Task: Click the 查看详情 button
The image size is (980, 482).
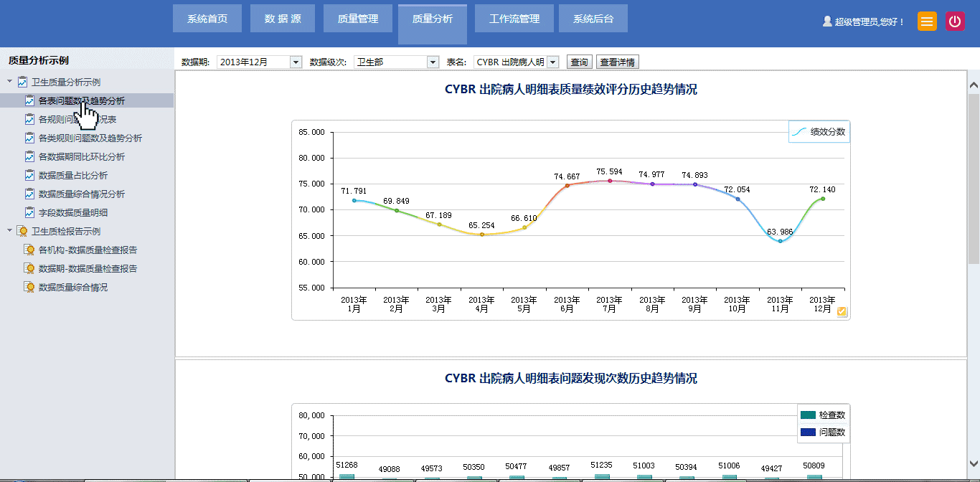Action: click(x=618, y=62)
